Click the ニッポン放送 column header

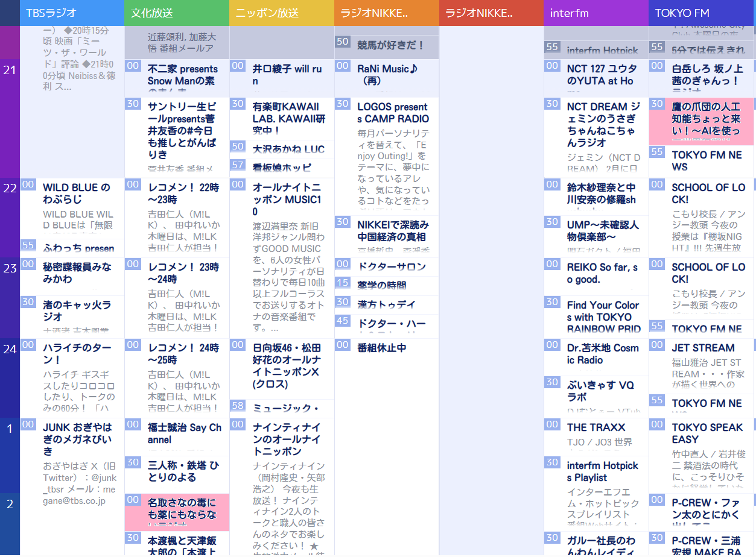click(281, 13)
